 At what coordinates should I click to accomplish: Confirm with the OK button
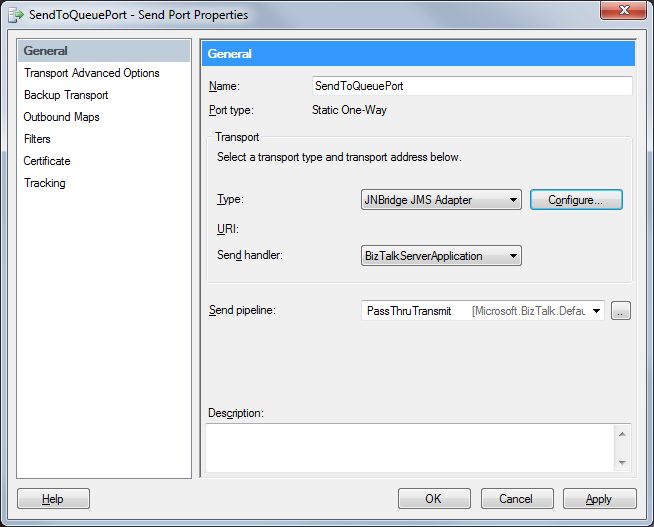[x=434, y=499]
